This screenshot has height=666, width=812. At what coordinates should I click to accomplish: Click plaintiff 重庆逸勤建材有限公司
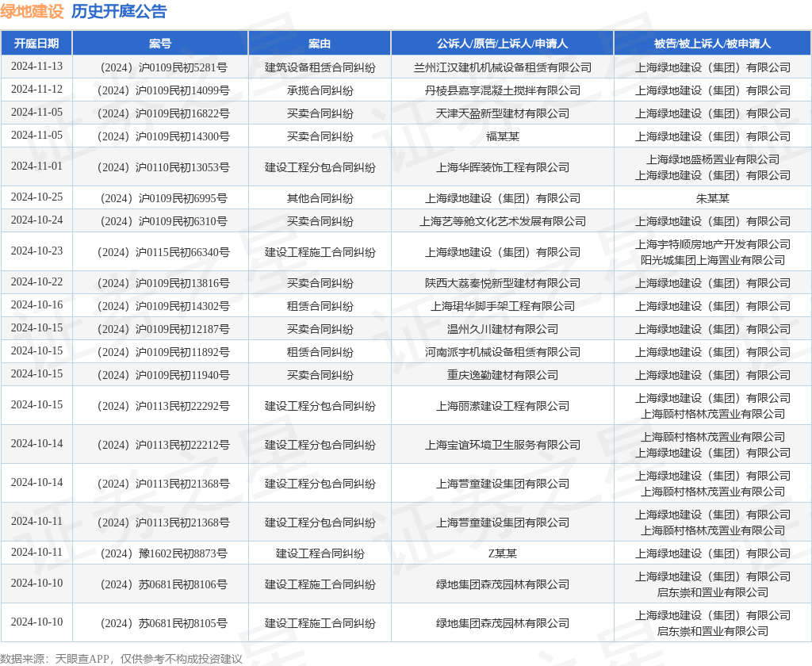coord(502,375)
